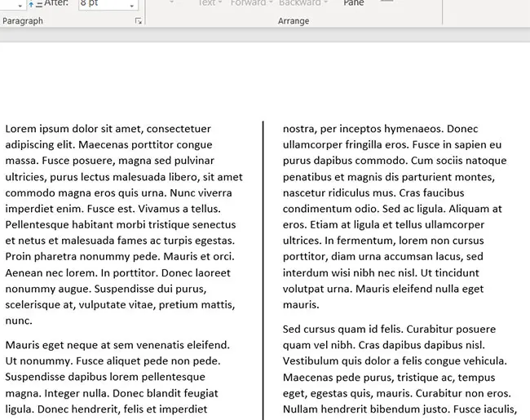530x420 pixels.
Task: Click the line "Pellentesque habitant morbi tristique senectus"
Action: (121, 225)
